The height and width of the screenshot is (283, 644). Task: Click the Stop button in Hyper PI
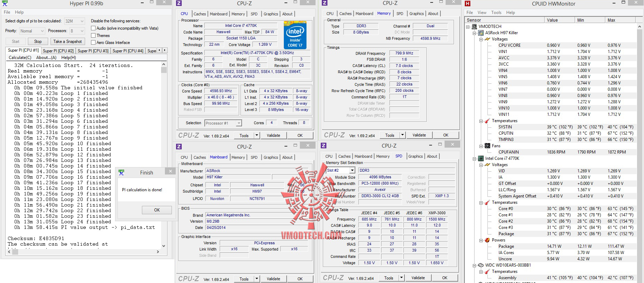coord(38,42)
